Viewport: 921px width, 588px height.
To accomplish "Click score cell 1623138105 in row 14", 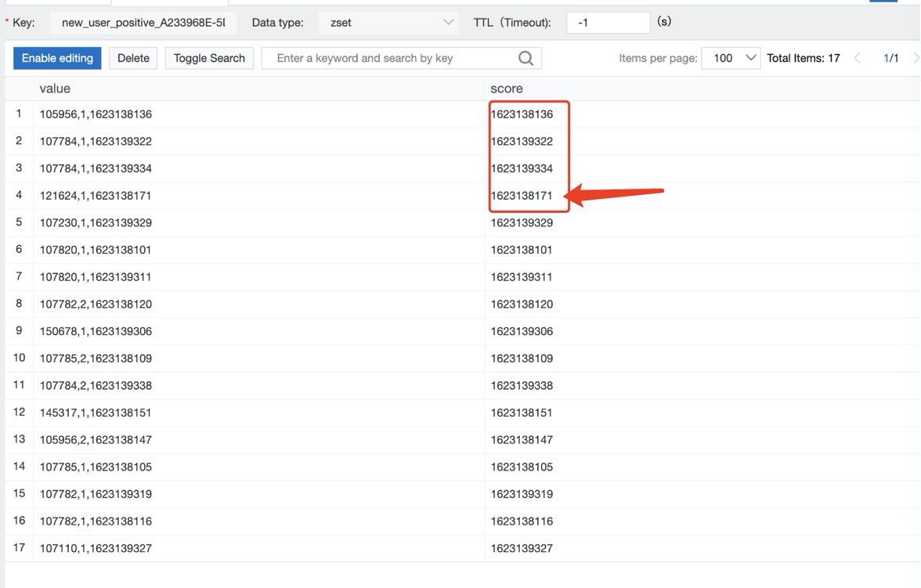I will click(x=522, y=467).
